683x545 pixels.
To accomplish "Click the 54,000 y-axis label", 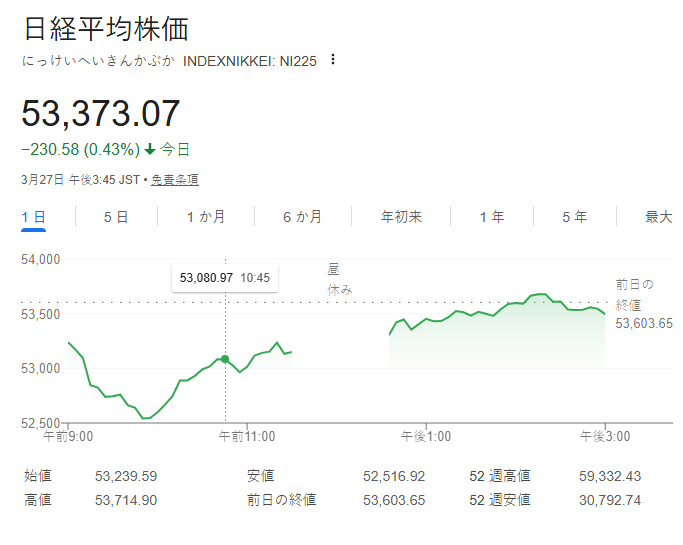I will pos(41,260).
